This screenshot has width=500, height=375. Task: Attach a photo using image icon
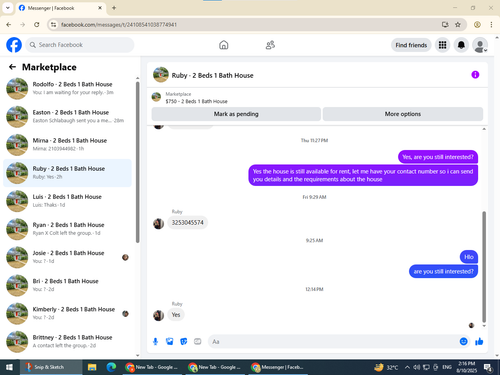(170, 341)
